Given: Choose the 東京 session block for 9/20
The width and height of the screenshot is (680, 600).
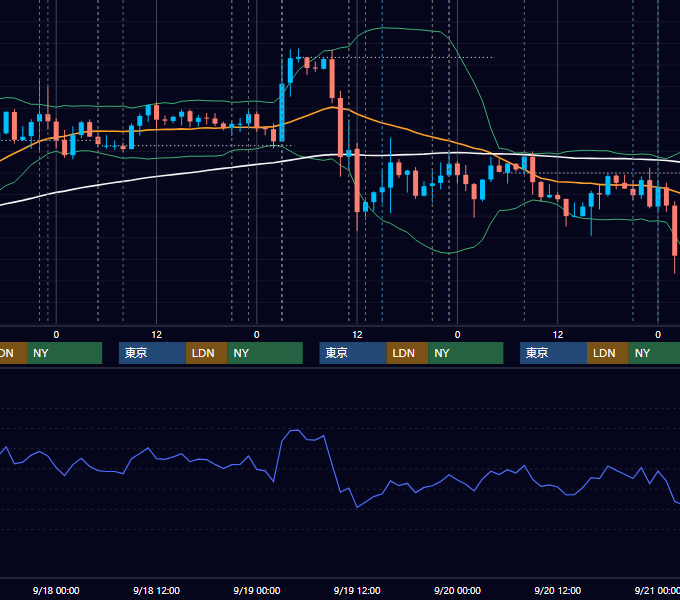Looking at the screenshot, I should [553, 353].
